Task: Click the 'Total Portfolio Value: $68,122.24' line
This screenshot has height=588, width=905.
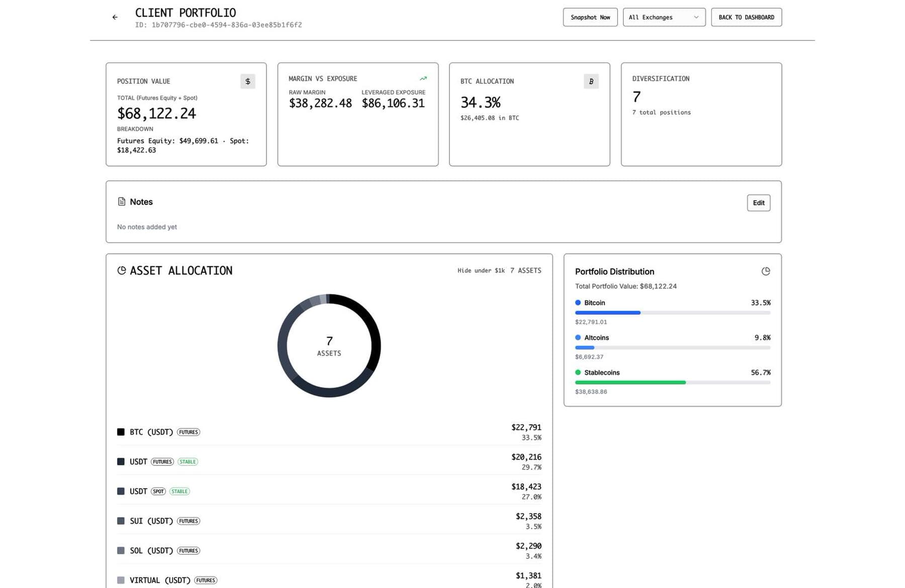Action: tap(626, 286)
